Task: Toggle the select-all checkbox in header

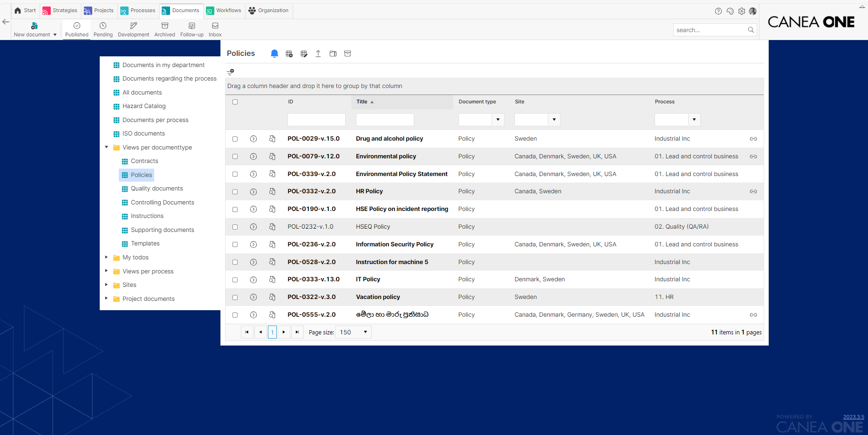Action: point(235,102)
